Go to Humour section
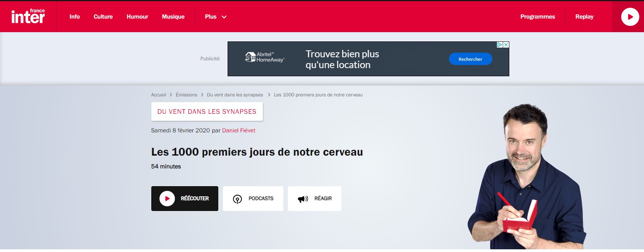 click(137, 17)
